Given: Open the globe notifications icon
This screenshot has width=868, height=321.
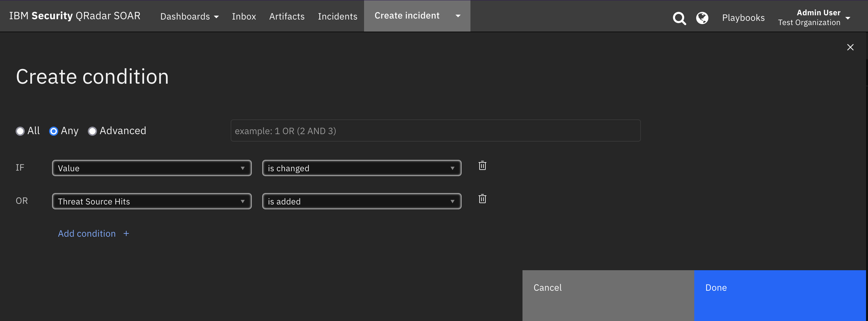Looking at the screenshot, I should click(702, 18).
